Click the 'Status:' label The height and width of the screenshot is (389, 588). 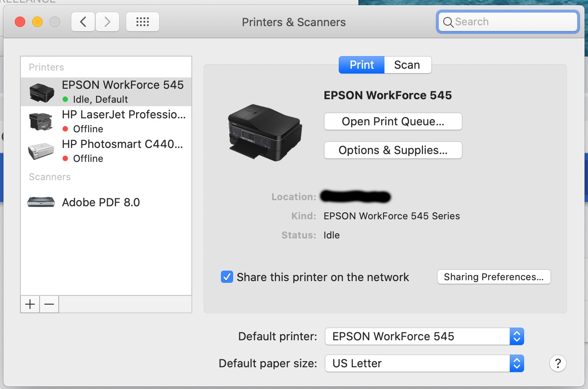click(x=299, y=235)
